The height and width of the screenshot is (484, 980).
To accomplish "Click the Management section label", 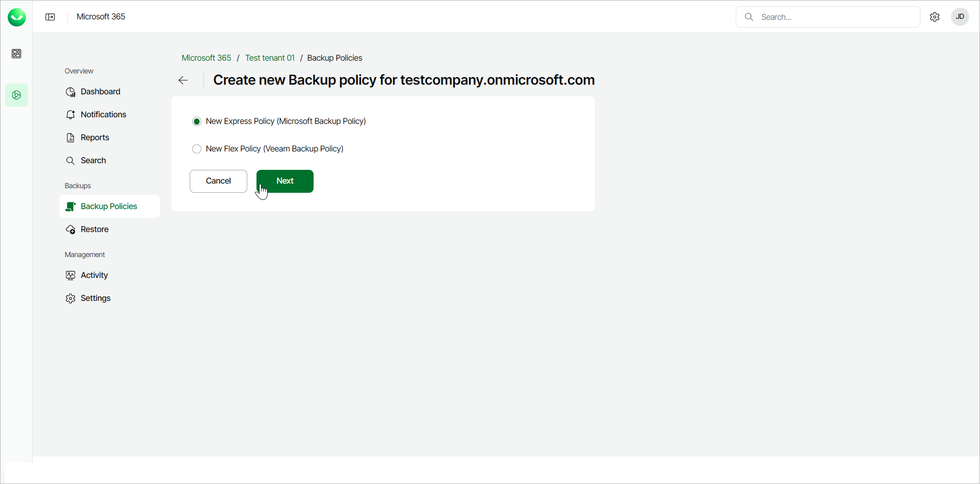I will (x=85, y=254).
